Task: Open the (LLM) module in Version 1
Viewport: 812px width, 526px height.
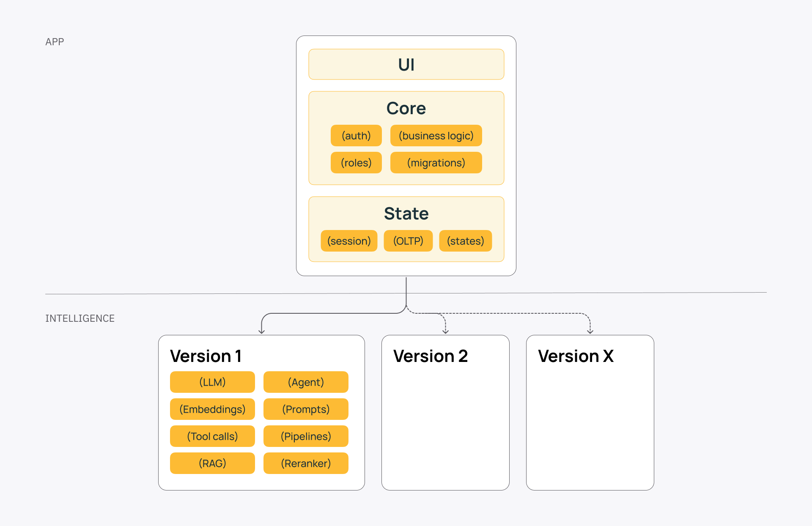Action: point(212,382)
